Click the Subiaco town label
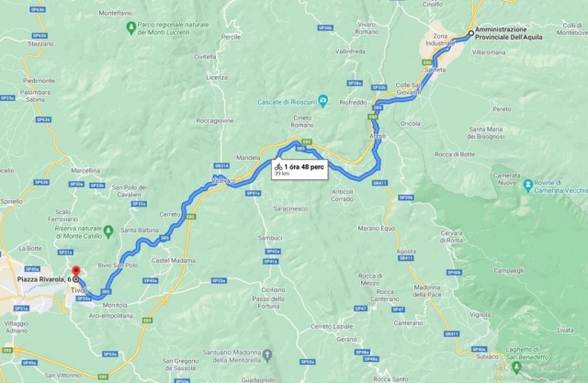This screenshot has width=588, height=383. pyautogui.click(x=487, y=356)
